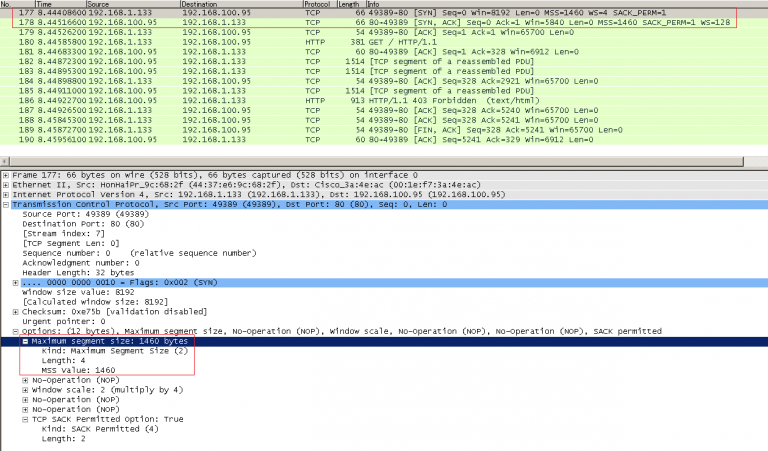
Task: Sort packets by the Protocol column header
Action: point(317,5)
